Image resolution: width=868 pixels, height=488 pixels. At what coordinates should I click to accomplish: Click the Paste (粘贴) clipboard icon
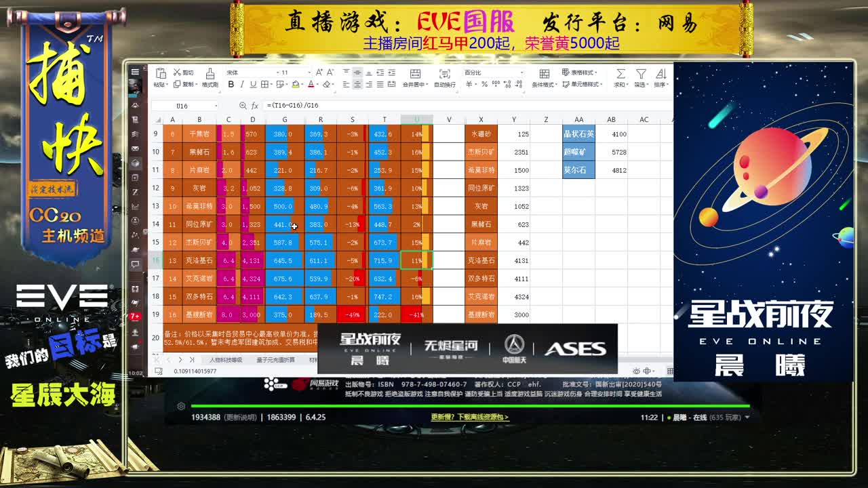tap(161, 73)
